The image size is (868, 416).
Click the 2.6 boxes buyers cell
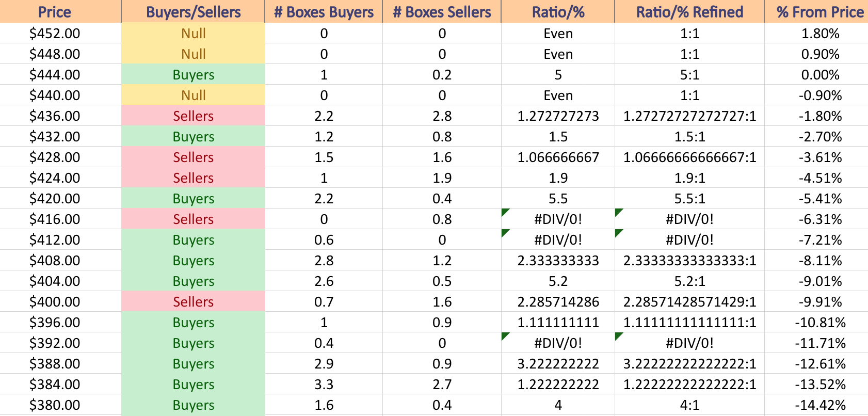click(324, 281)
